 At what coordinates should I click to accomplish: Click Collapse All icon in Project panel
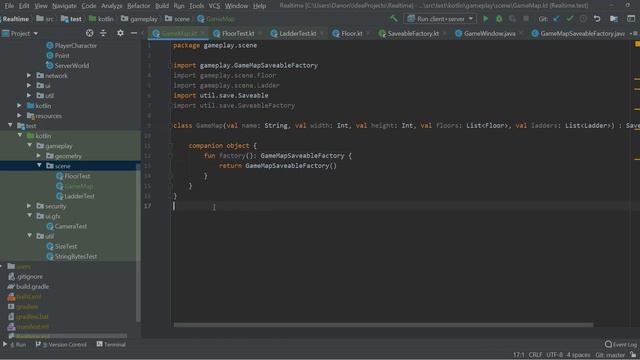(x=103, y=33)
